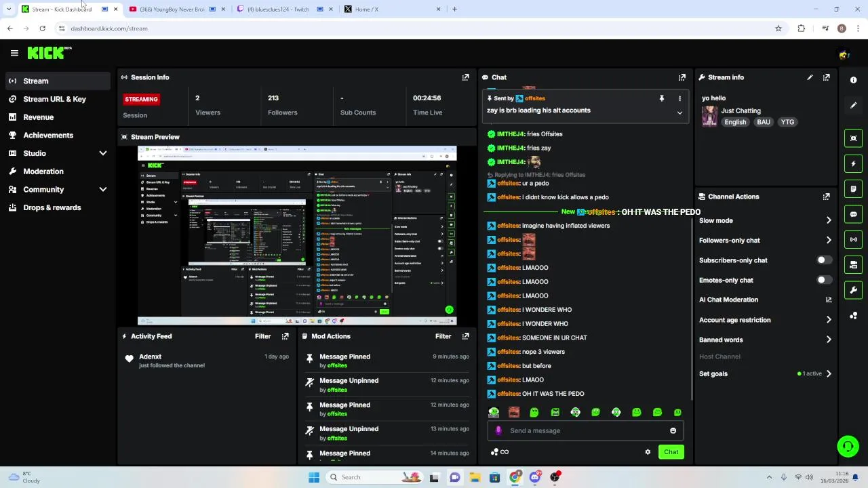Click the green Kick logo
The height and width of the screenshot is (488, 868).
(47, 53)
